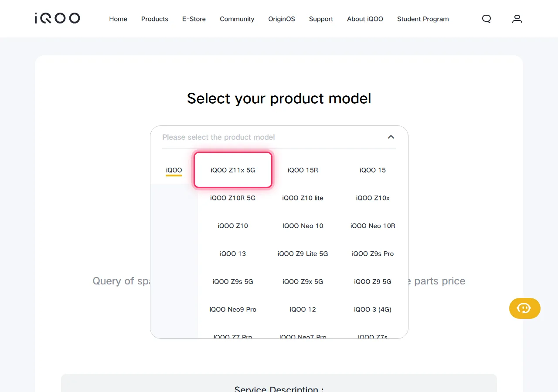558x392 pixels.
Task: Pick iQOO Z10R 5G from list
Action: pyautogui.click(x=233, y=198)
